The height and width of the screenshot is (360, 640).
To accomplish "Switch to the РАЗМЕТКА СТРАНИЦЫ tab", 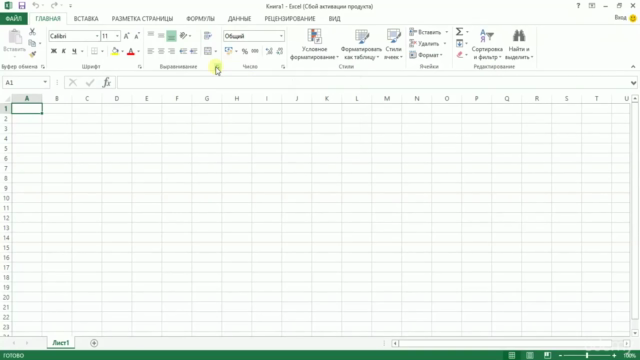I will coord(142,18).
